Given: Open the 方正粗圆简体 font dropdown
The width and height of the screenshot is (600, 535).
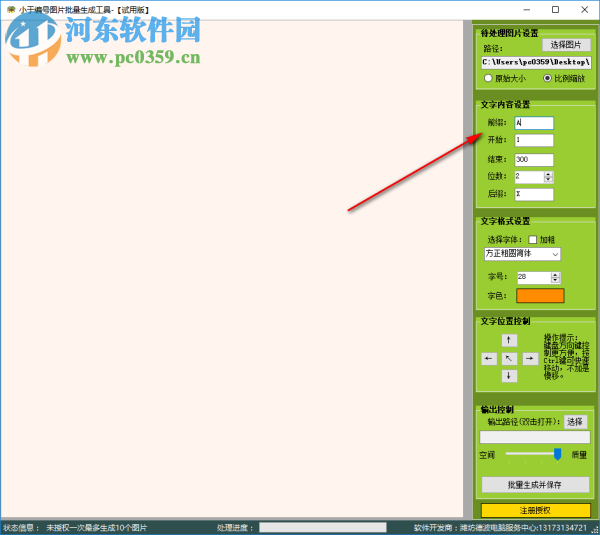Looking at the screenshot, I should 522,254.
